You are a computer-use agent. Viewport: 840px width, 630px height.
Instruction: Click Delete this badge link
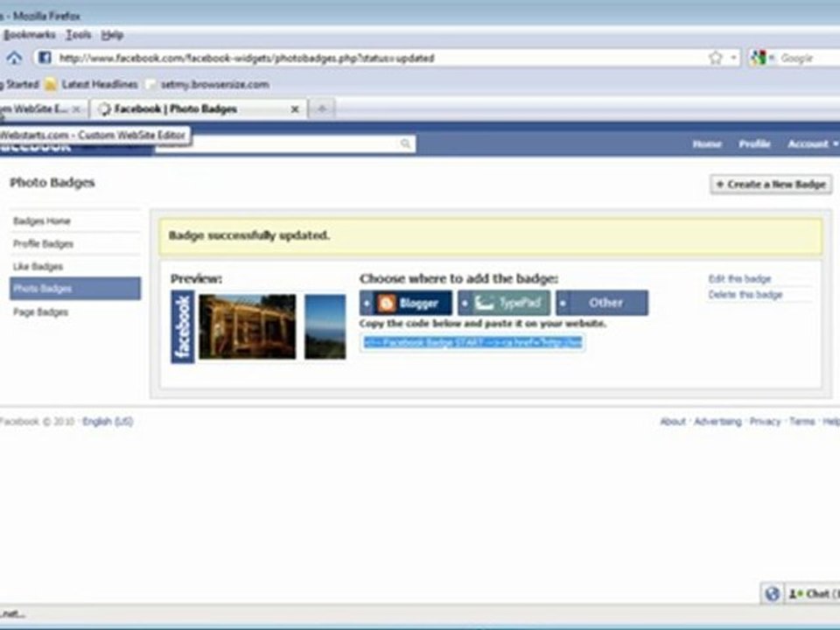click(x=745, y=295)
